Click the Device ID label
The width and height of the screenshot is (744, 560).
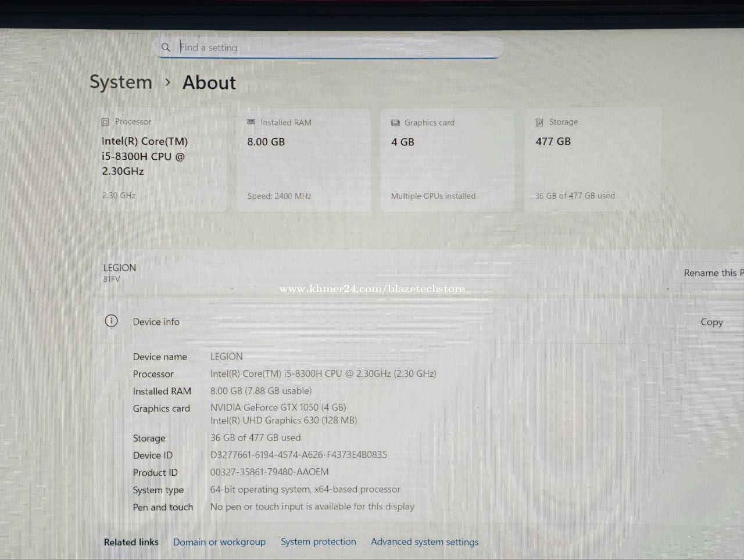(x=153, y=455)
